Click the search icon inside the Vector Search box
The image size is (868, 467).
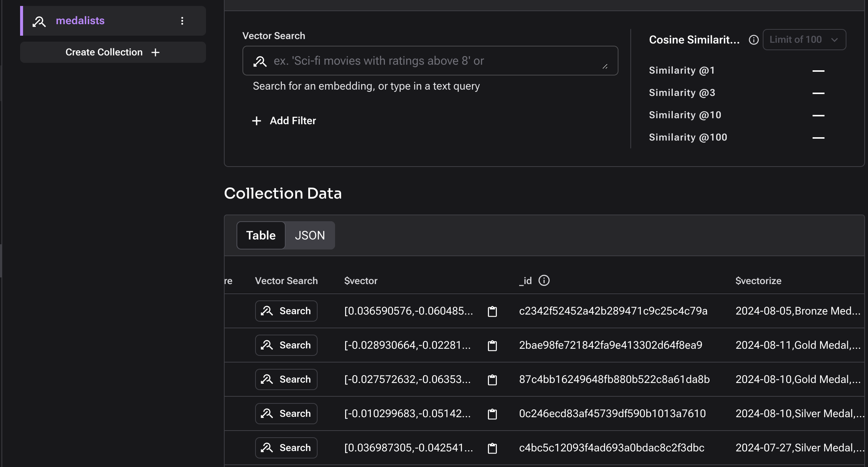click(x=260, y=61)
